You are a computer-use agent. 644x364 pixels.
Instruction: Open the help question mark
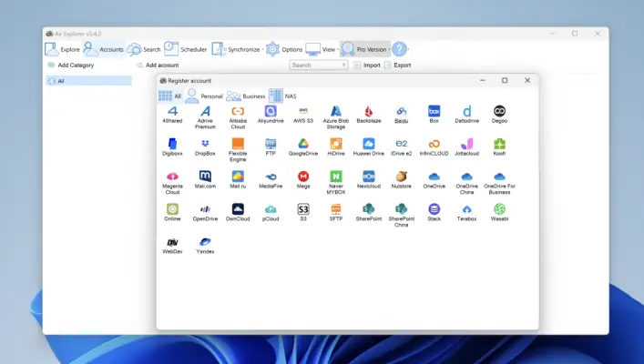[x=399, y=49]
